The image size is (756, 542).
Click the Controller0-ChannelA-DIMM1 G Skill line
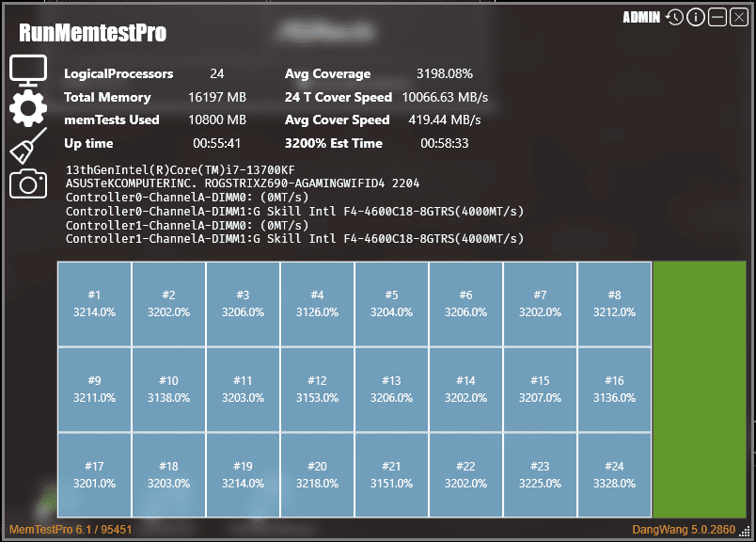pyautogui.click(x=294, y=212)
